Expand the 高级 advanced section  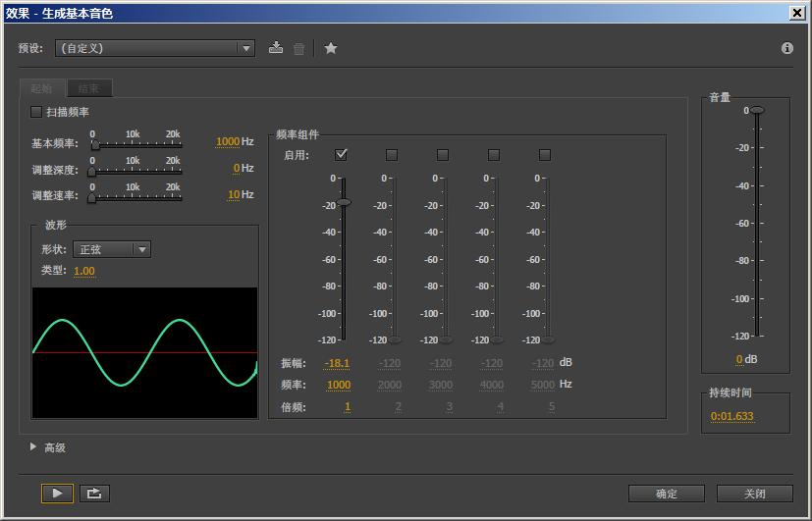coord(33,446)
